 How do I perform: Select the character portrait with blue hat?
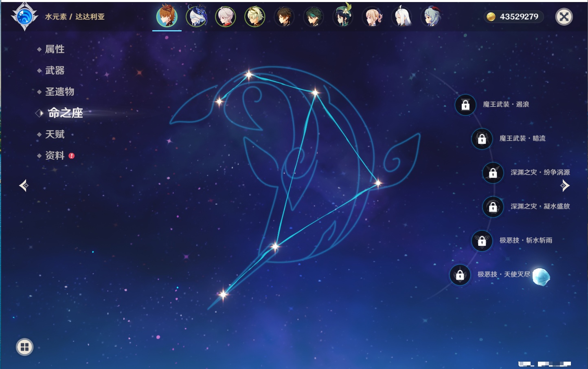click(x=196, y=17)
